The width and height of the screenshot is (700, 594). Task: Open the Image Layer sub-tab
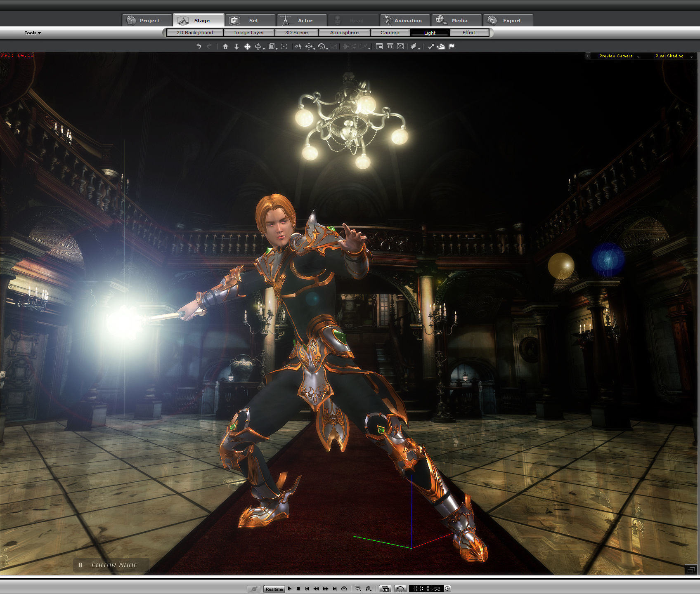(x=249, y=33)
